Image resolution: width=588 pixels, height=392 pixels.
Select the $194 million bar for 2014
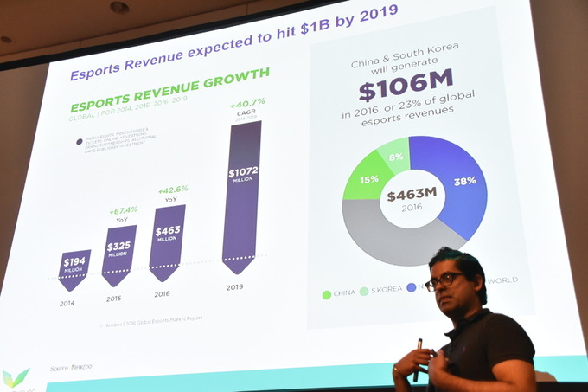(74, 268)
